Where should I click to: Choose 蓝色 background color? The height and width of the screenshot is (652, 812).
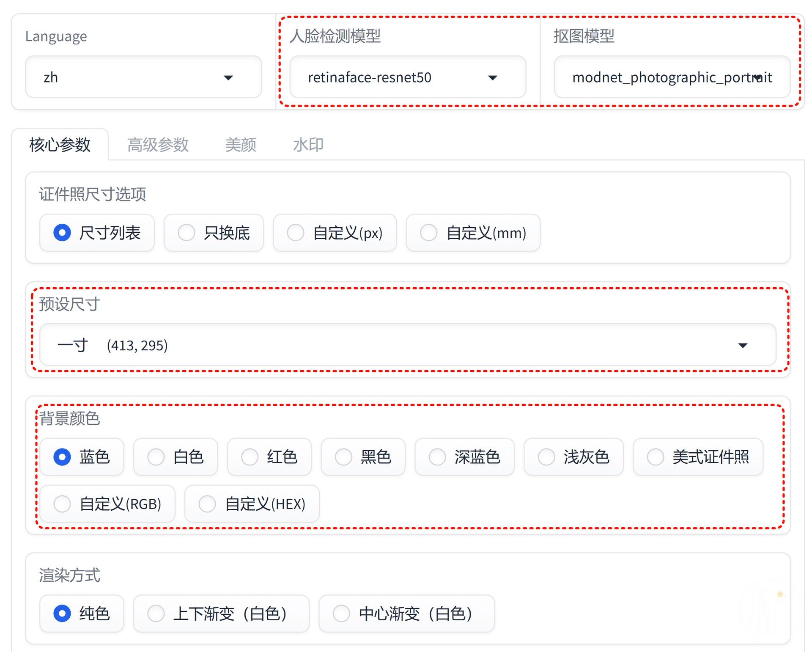(x=82, y=457)
